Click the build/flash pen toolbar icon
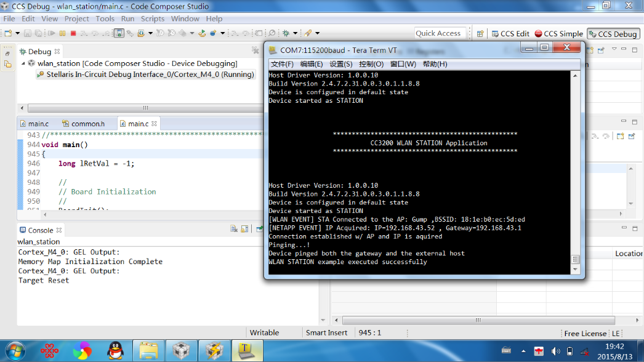The image size is (644, 362). pos(308,33)
